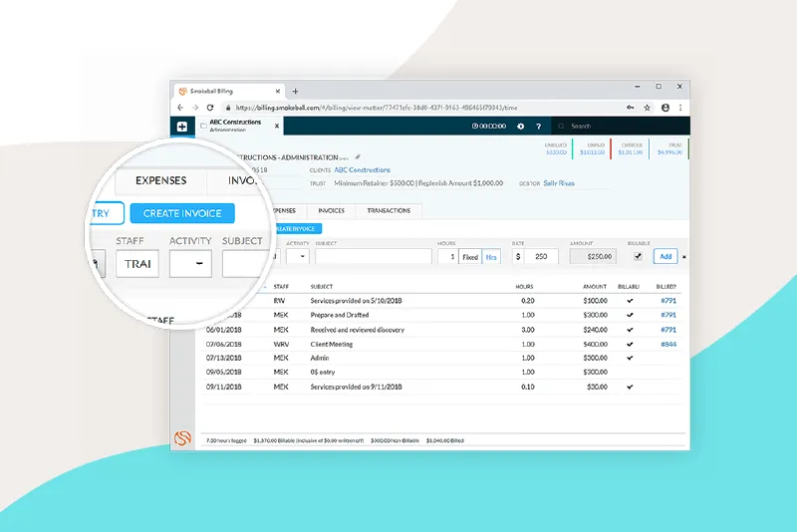Viewport: 797px width, 532px height.
Task: Close the ABC Constructions matter tab
Action: (x=277, y=126)
